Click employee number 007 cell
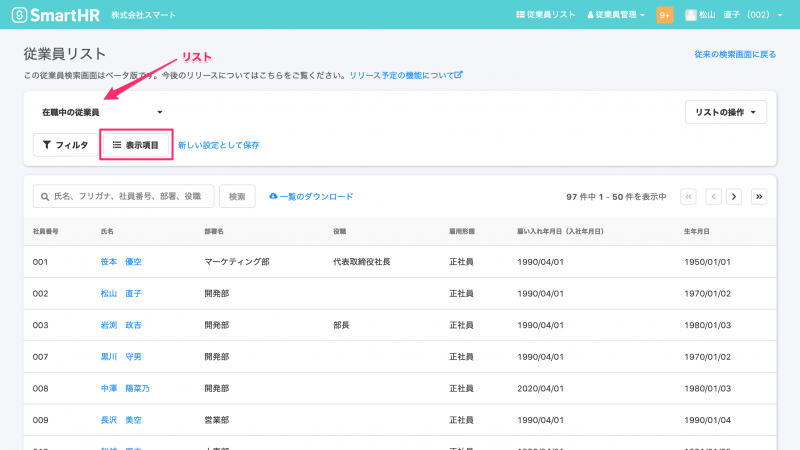 point(40,357)
